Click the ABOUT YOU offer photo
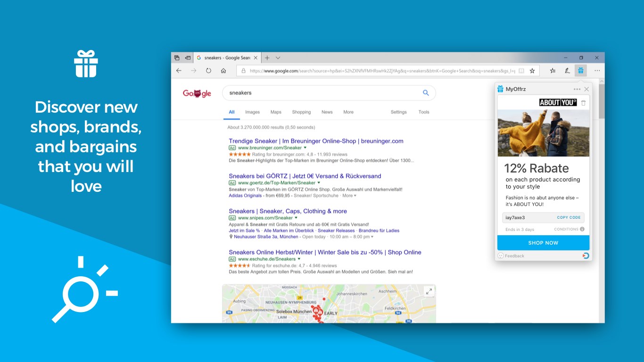The width and height of the screenshot is (644, 362). [543, 133]
